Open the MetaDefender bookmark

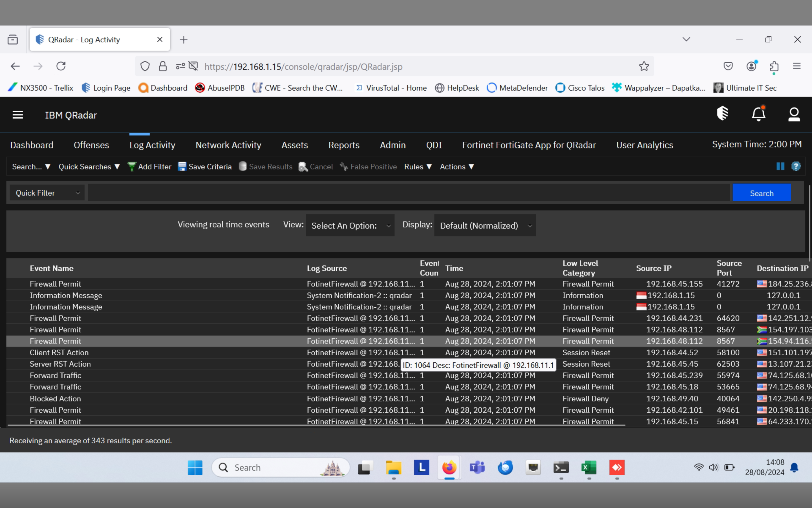[517, 88]
